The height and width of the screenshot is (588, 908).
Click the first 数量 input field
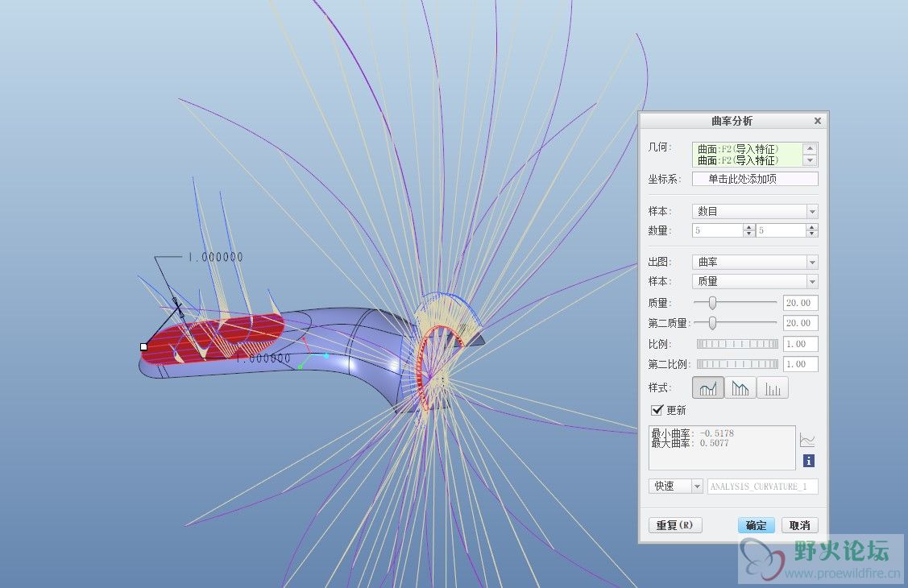pyautogui.click(x=718, y=230)
